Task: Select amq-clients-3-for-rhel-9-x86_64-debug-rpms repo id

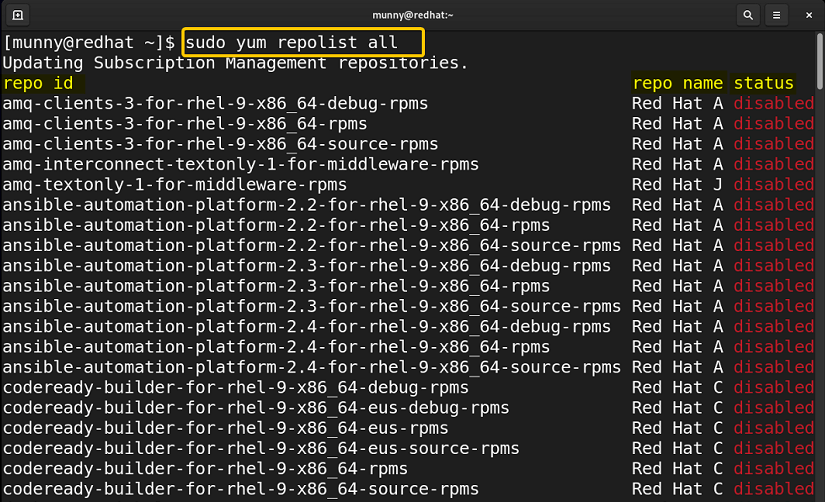Action: tap(215, 103)
